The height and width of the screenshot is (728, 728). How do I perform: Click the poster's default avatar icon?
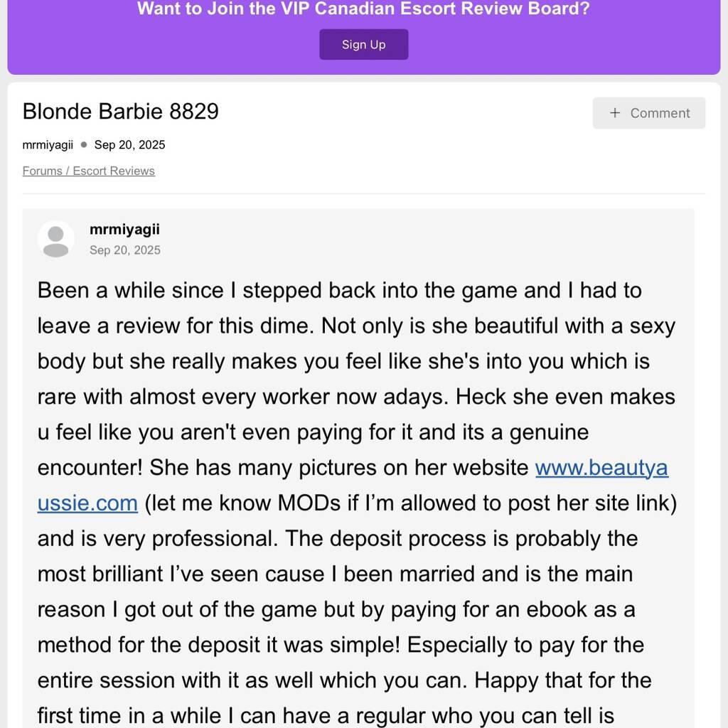click(x=56, y=239)
